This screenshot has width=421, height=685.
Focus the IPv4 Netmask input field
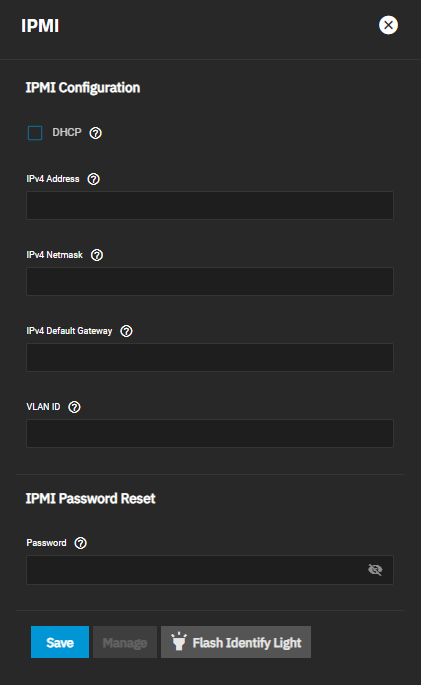point(210,281)
